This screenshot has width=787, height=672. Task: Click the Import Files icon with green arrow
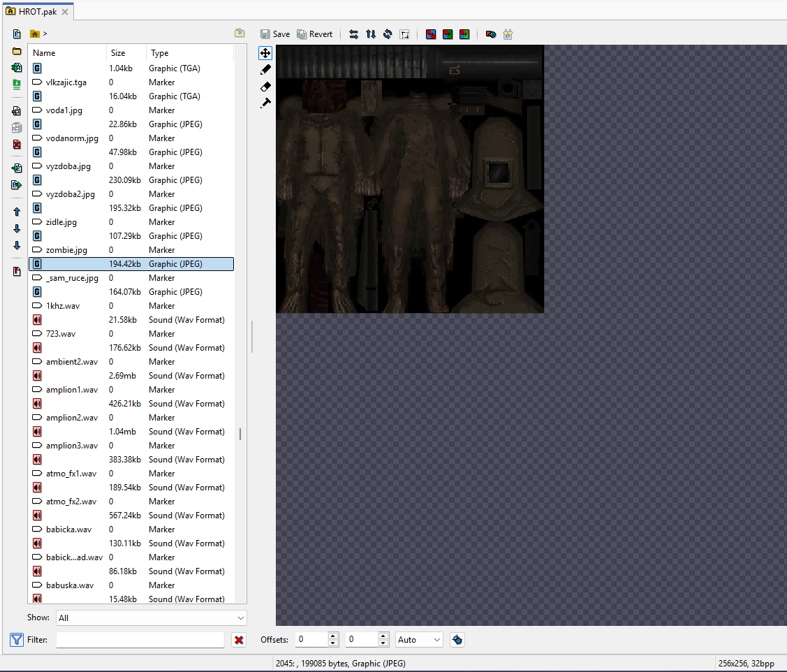click(x=17, y=67)
